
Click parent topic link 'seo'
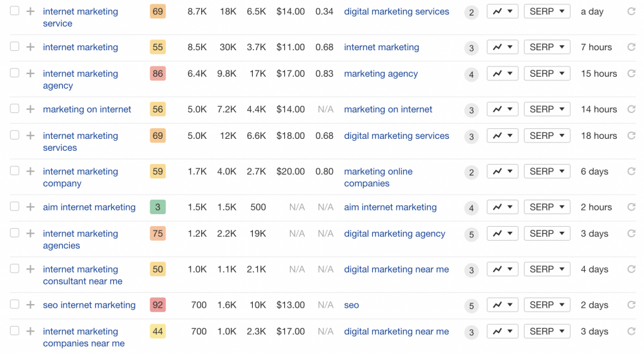(x=352, y=305)
